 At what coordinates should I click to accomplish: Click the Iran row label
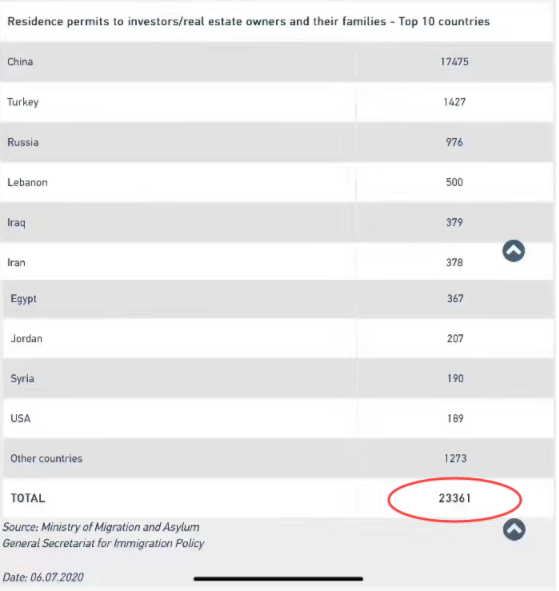click(x=17, y=263)
